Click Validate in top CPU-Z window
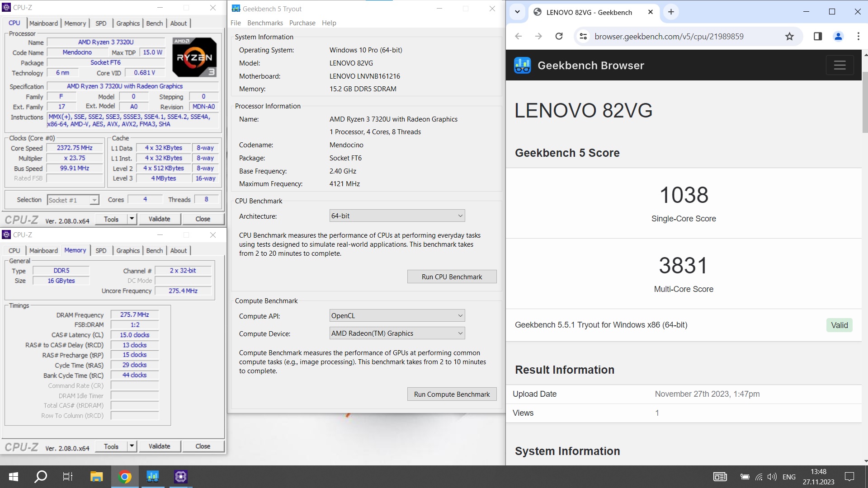Viewport: 868px width, 488px height. pos(159,219)
